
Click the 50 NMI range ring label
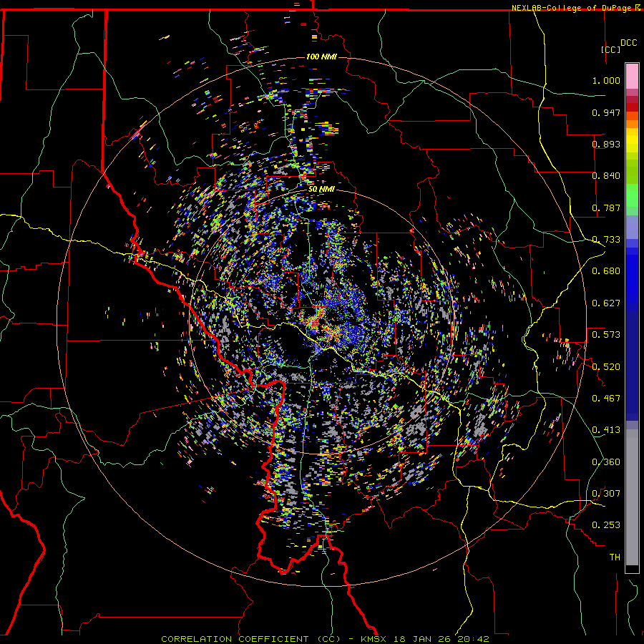pos(321,190)
